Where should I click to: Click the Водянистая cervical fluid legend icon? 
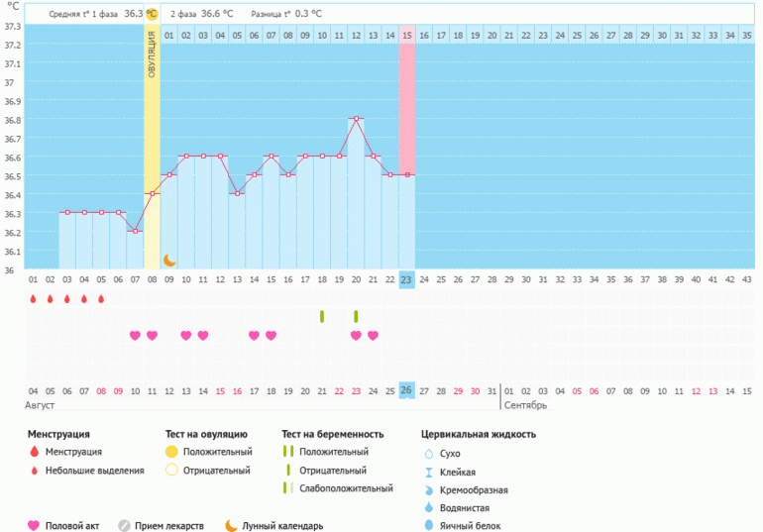click(430, 507)
